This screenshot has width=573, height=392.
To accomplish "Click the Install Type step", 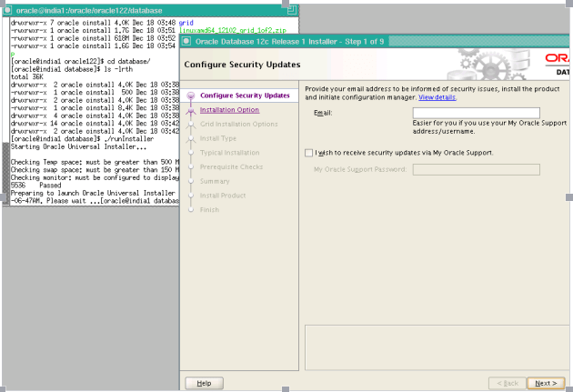I will pyautogui.click(x=218, y=138).
